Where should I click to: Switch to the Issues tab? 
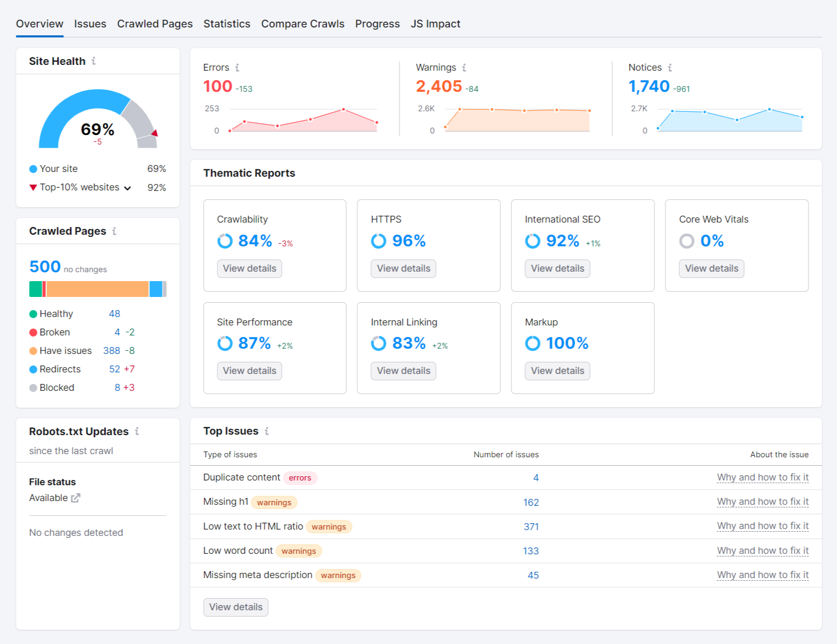90,24
